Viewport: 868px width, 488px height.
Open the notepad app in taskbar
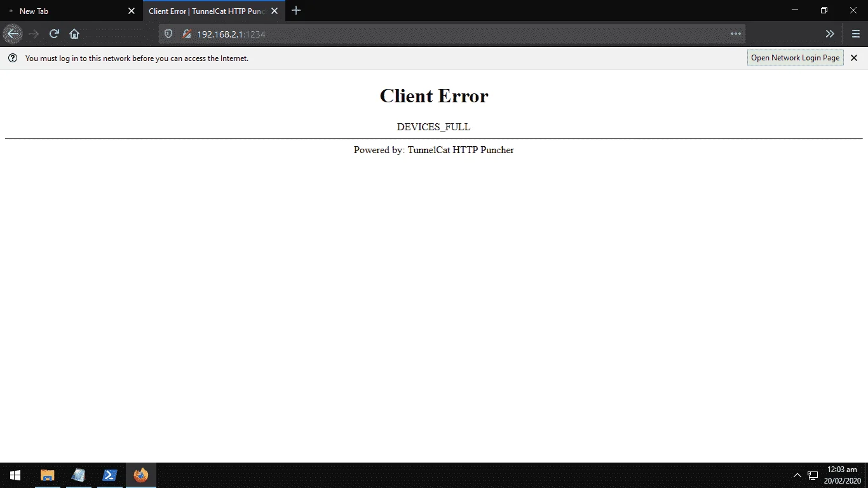[x=79, y=475]
